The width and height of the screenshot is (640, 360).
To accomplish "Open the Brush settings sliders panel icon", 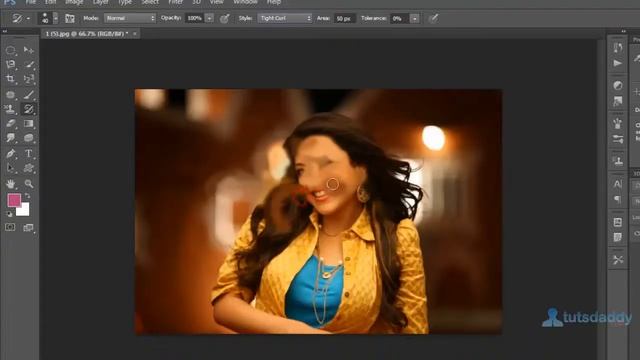I will (618, 139).
